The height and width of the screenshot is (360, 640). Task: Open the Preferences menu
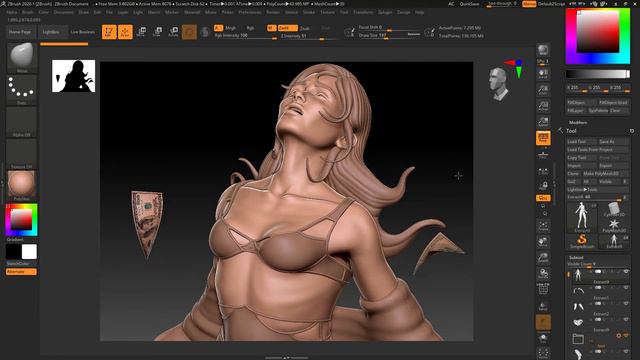click(250, 12)
